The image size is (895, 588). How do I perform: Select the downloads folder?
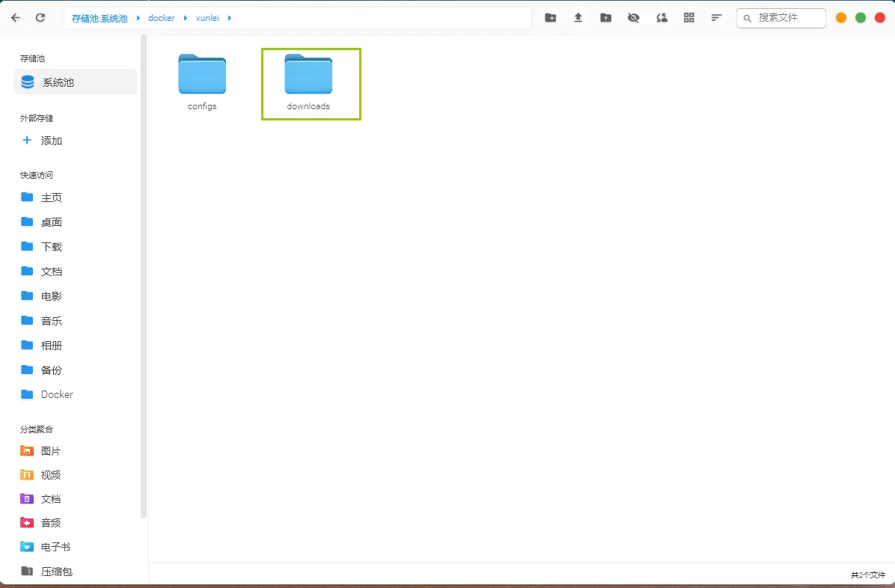(308, 82)
